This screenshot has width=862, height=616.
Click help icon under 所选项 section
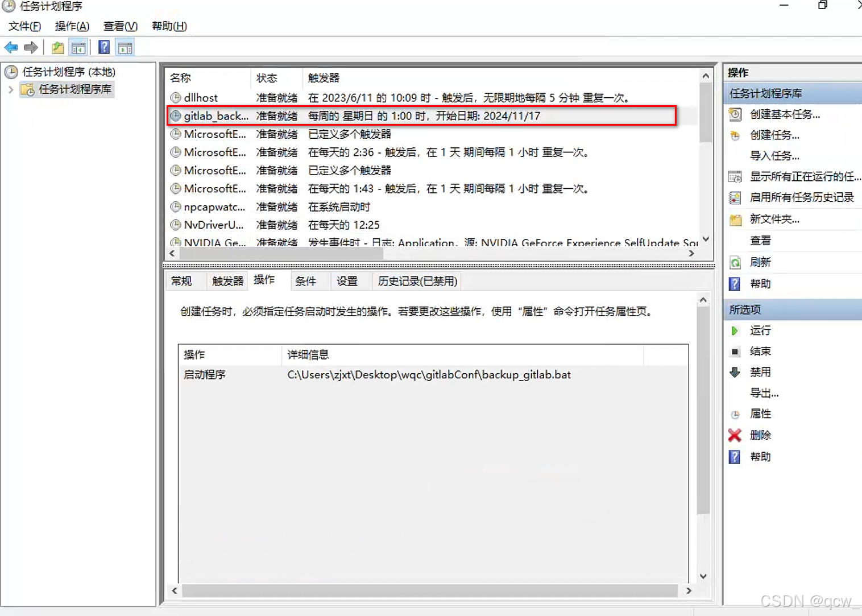(735, 457)
